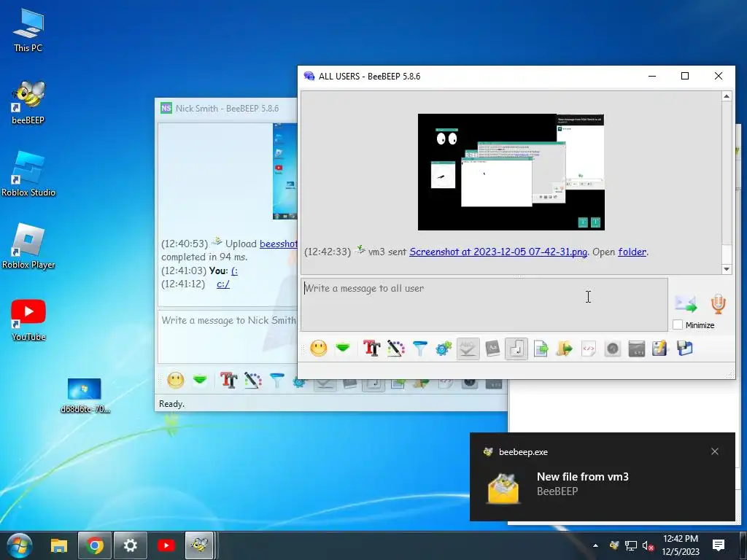Focus 'Write a message to Nick Smith' field
747x560 pixels.
coord(228,337)
